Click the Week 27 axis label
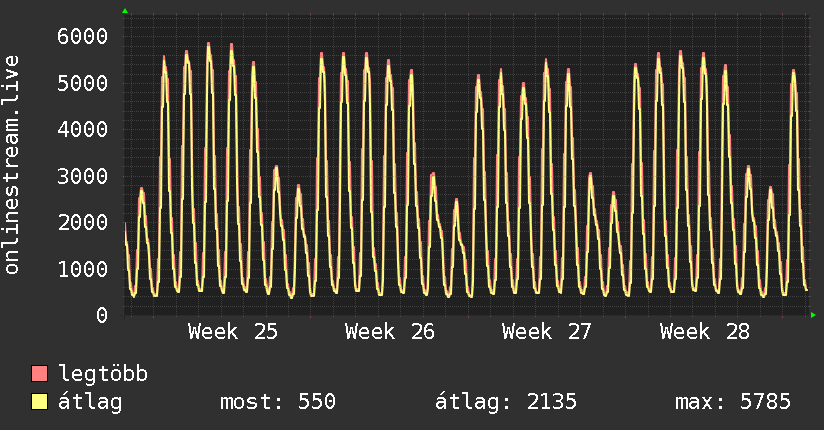Viewport: 824px width, 430px height. 547,332
